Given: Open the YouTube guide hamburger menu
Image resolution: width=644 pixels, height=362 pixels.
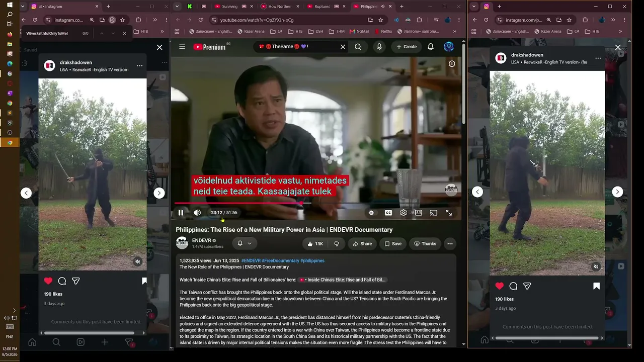Looking at the screenshot, I should point(182,47).
